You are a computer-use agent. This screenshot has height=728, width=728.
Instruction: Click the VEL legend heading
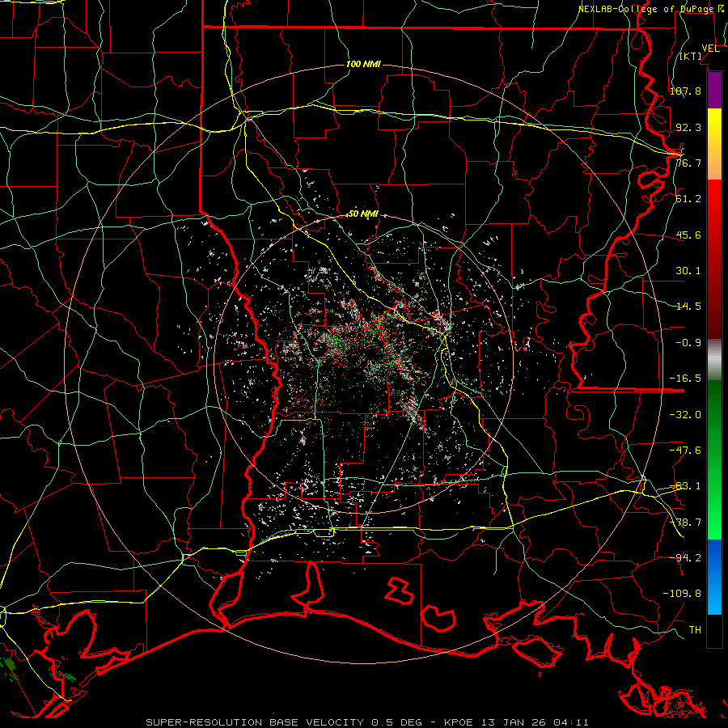pos(710,49)
